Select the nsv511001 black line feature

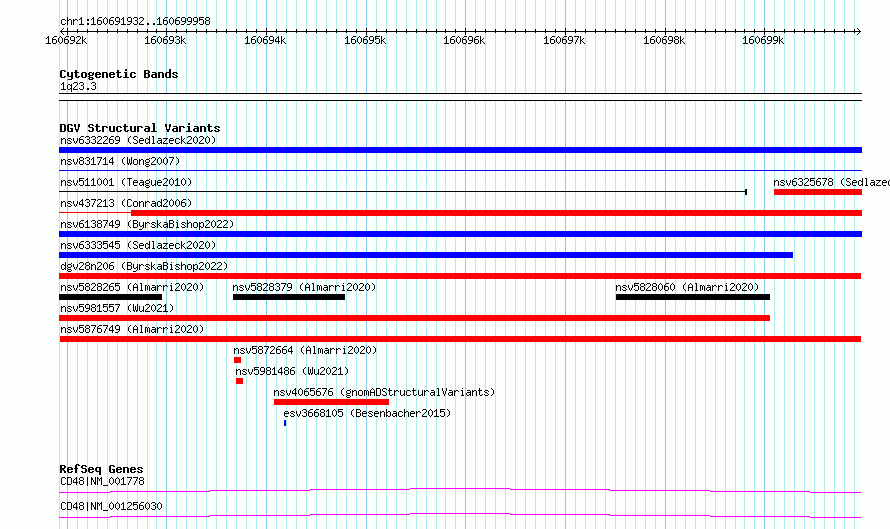[403, 192]
